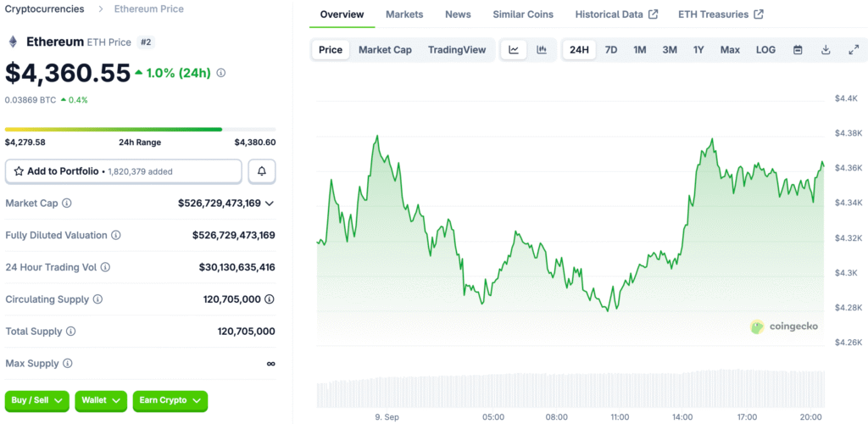Open info icon beside Circulating Supply label
Viewport: 868px width, 424px height.
97,299
